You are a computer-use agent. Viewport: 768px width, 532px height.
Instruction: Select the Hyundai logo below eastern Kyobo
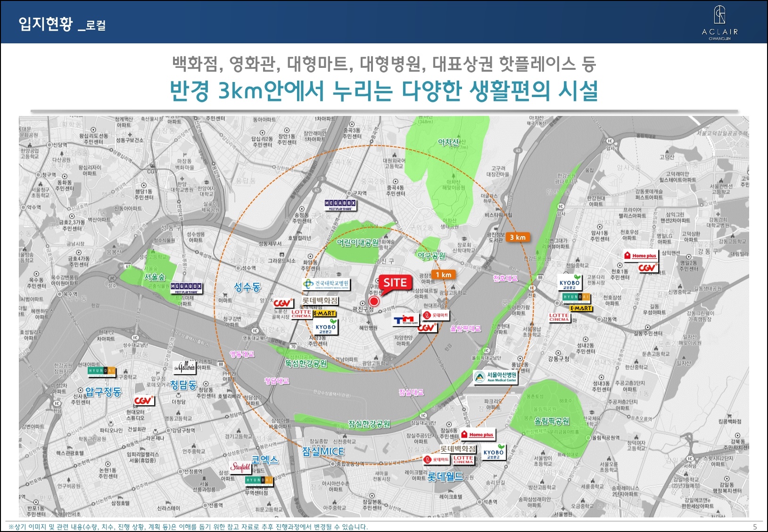(576, 298)
